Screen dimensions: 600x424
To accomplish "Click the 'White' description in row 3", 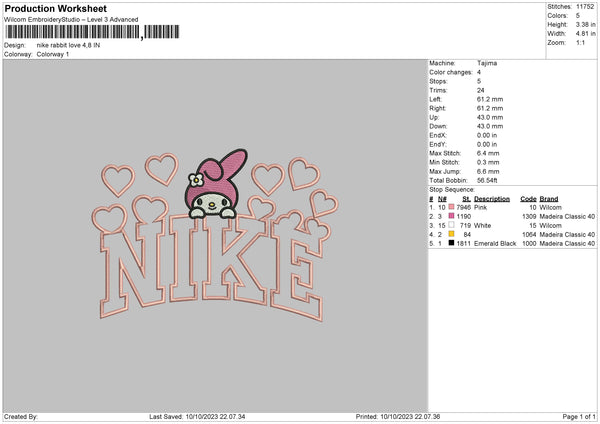I will pyautogui.click(x=482, y=225).
